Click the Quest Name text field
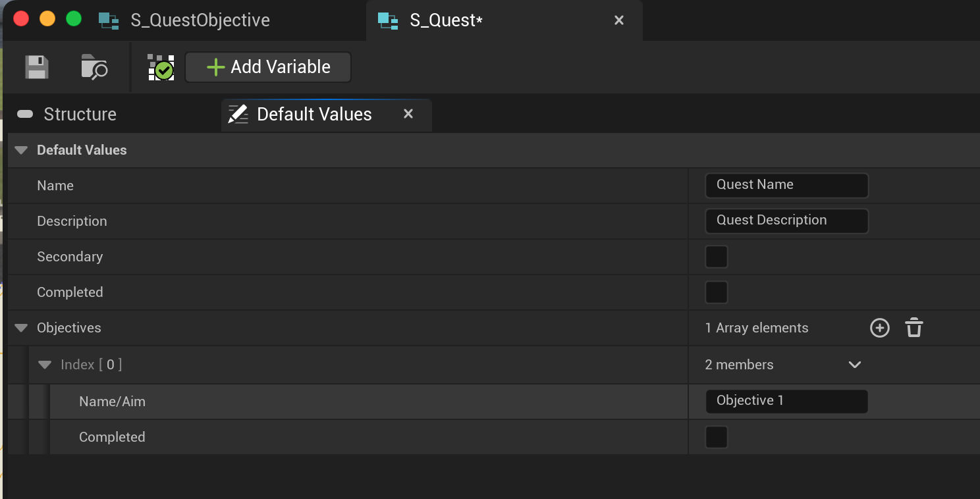 point(786,185)
